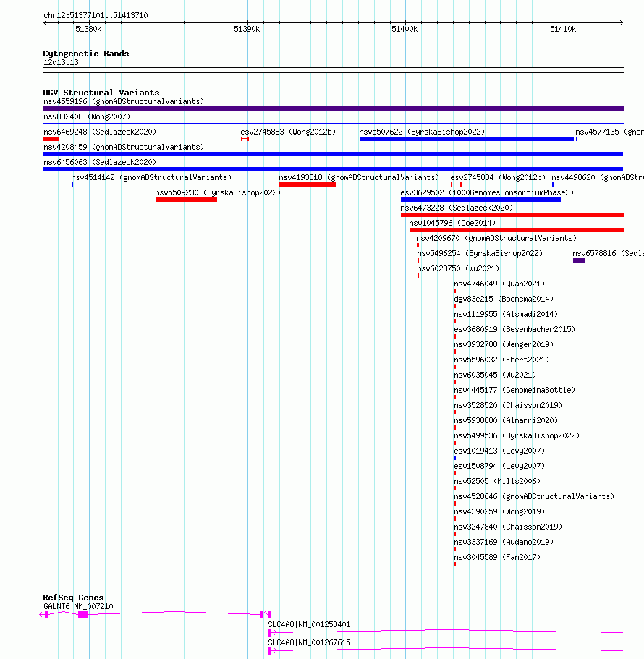Open the esv1508794 (Levy2007) label
This screenshot has height=659, width=644.
click(x=499, y=466)
